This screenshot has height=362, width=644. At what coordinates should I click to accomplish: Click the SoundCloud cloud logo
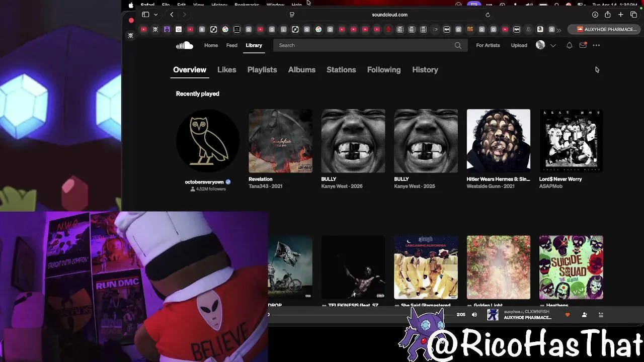(185, 45)
